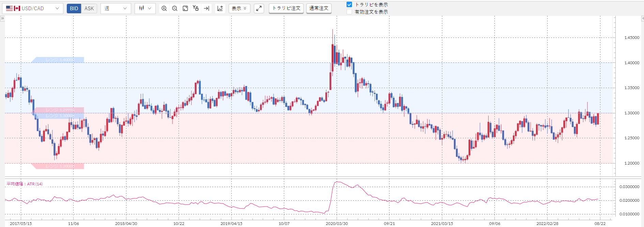Click the 0.0300000 ATR axis value
The width and height of the screenshot is (644, 227).
[x=629, y=187]
